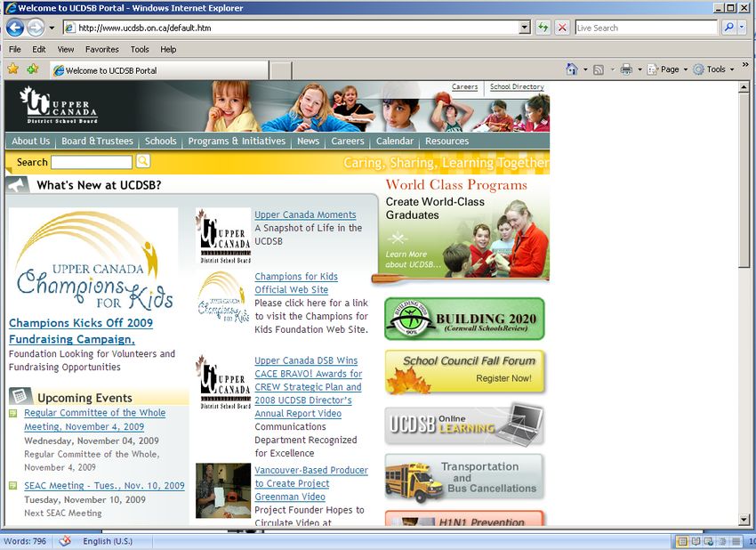Open the Upper Canada Moments link

point(305,214)
